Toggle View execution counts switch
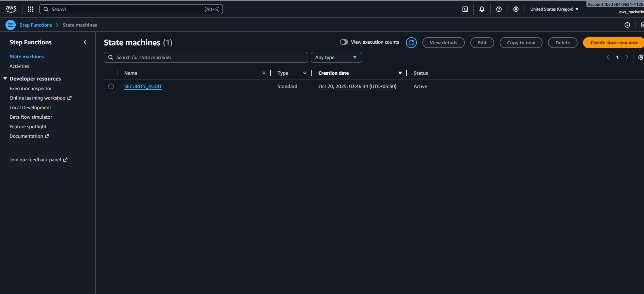644x294 pixels. tap(344, 42)
